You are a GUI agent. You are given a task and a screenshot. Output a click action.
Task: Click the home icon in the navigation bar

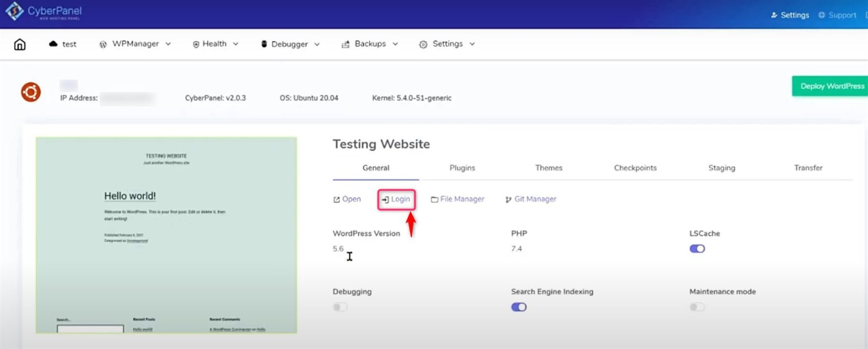pyautogui.click(x=19, y=43)
